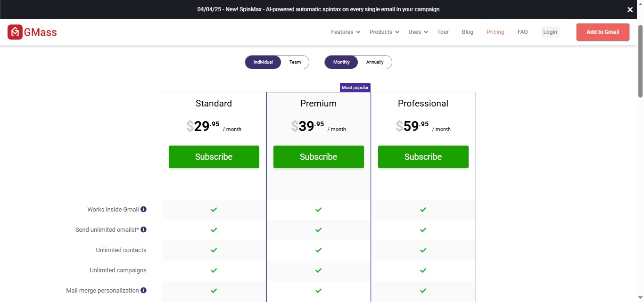Click the GMass logo icon
The image size is (644, 302).
(x=14, y=32)
